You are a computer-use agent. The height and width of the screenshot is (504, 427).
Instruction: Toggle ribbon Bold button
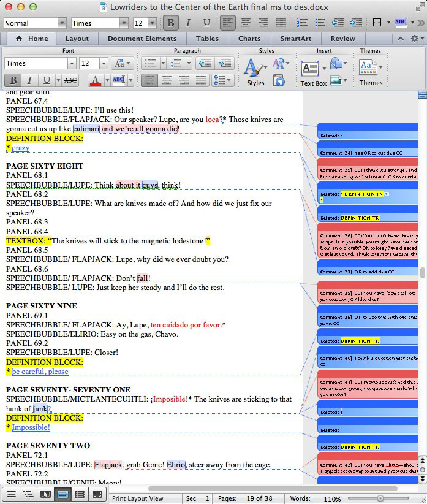coord(13,80)
